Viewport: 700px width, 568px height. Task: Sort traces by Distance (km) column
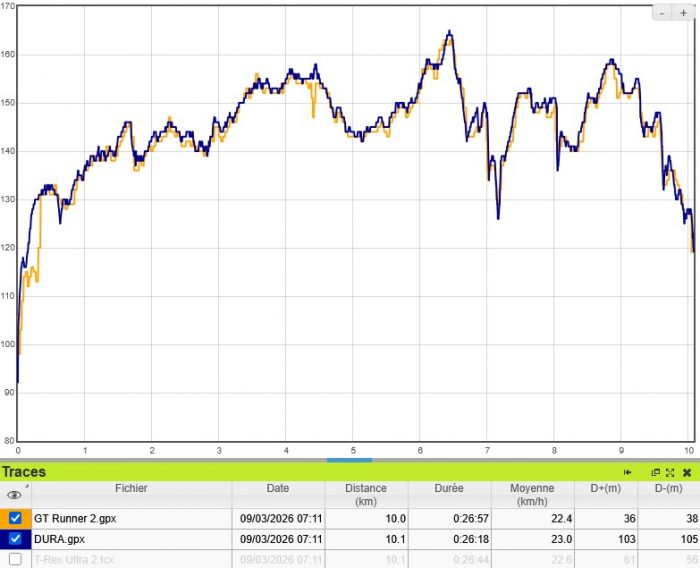[365, 494]
